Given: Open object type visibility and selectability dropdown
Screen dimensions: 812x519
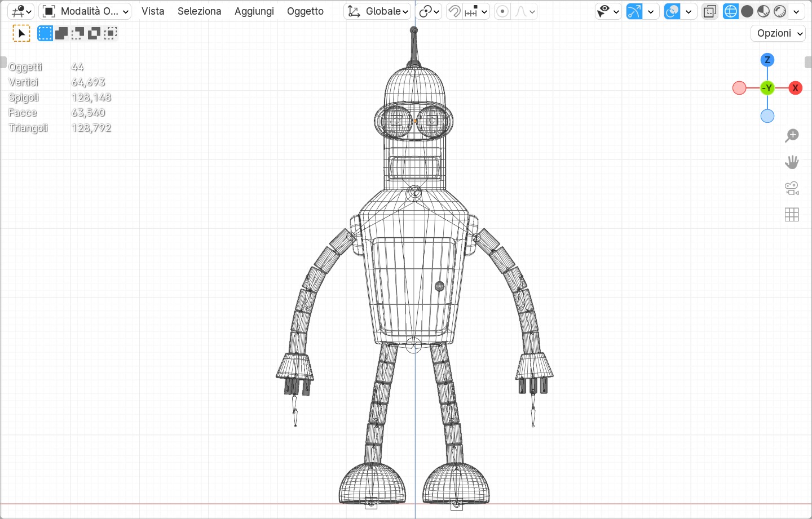Looking at the screenshot, I should 608,11.
